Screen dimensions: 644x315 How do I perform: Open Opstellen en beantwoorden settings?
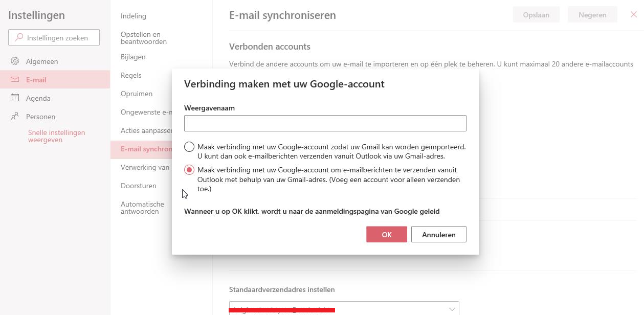[144, 38]
